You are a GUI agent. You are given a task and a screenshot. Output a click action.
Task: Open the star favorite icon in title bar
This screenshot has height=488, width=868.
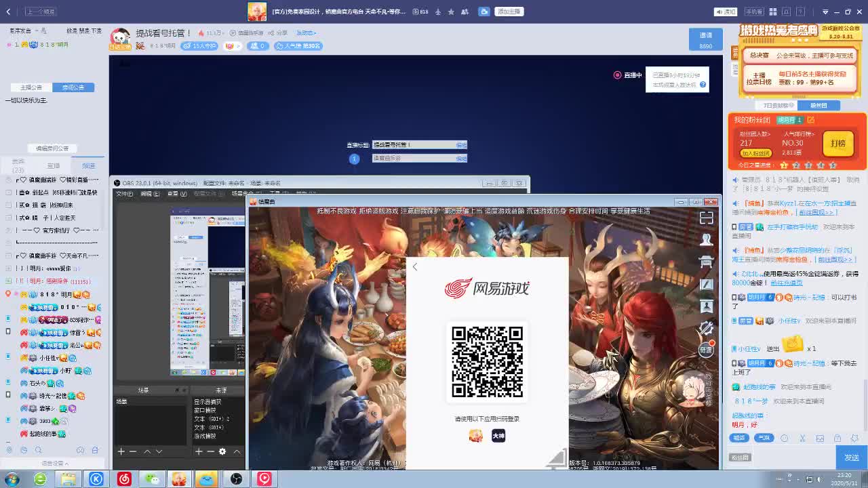click(x=451, y=12)
